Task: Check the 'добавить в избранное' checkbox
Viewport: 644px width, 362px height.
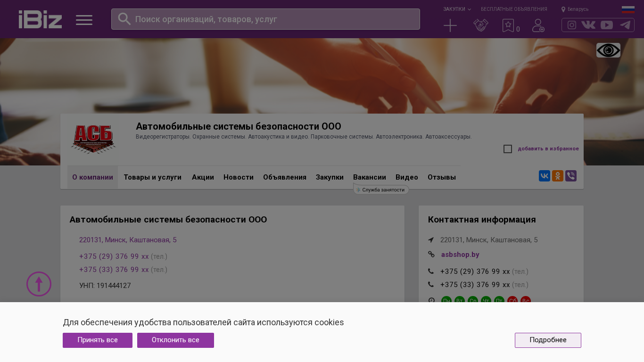Action: point(508,149)
